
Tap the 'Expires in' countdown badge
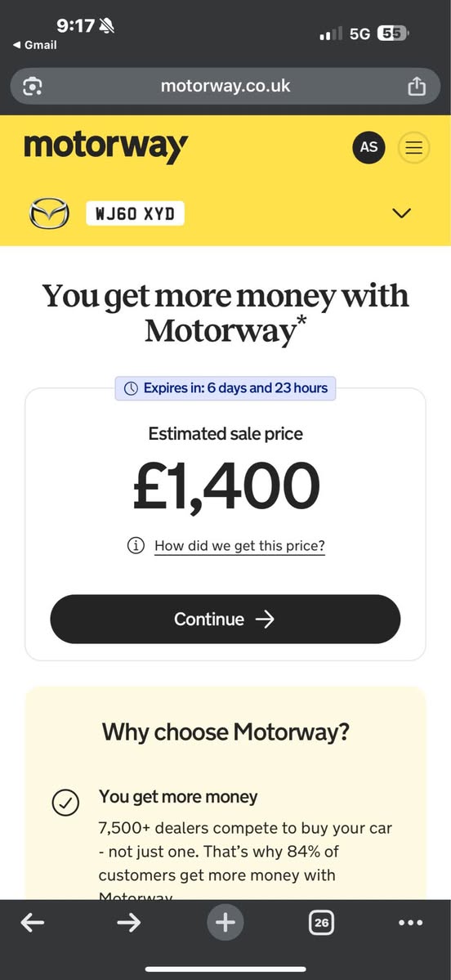tap(225, 388)
